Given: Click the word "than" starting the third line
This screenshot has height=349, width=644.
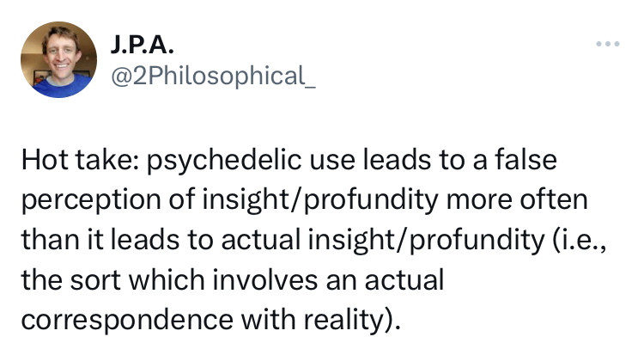Looking at the screenshot, I should click(x=46, y=240).
